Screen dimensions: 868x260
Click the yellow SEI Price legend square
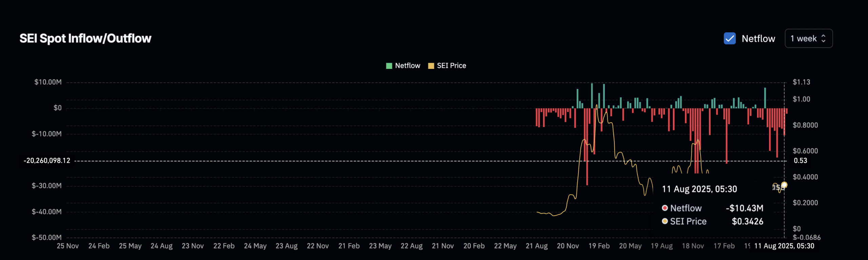(x=431, y=66)
